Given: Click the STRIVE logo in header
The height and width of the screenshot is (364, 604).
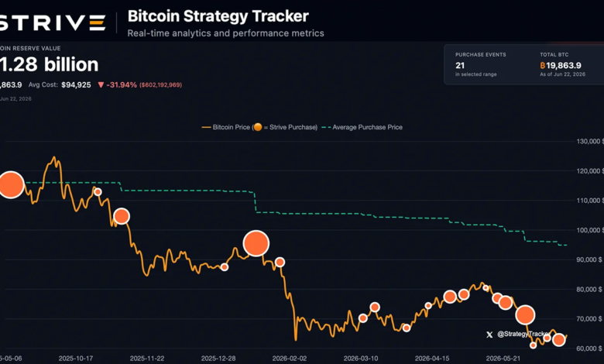Looking at the screenshot, I should [x=53, y=22].
